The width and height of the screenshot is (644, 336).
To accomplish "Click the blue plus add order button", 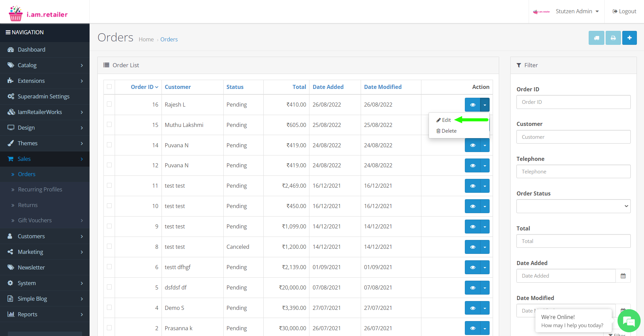I will (x=629, y=38).
